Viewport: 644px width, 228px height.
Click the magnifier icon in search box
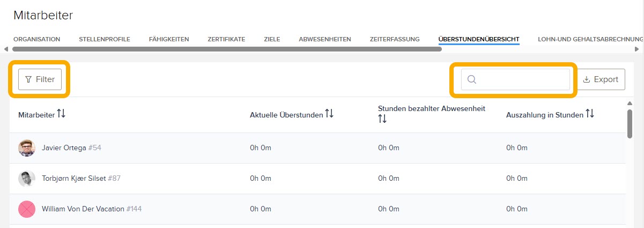point(472,79)
